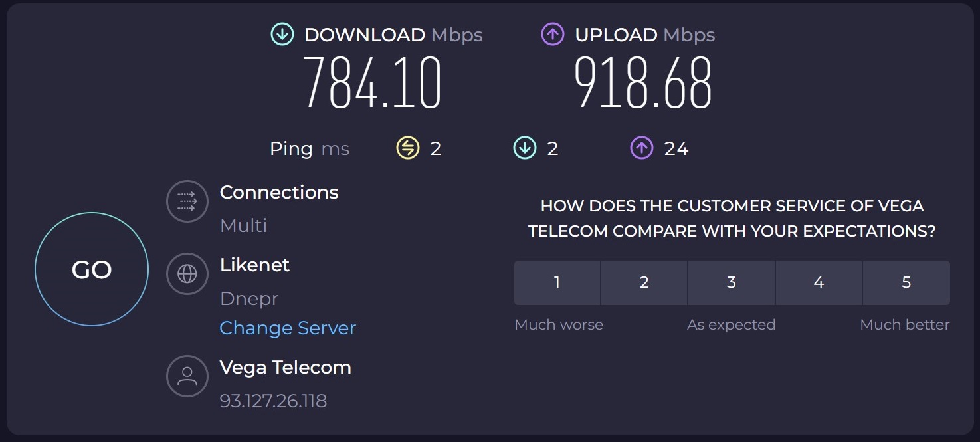
Task: Choose rating 4 in the survey
Action: [x=819, y=282]
